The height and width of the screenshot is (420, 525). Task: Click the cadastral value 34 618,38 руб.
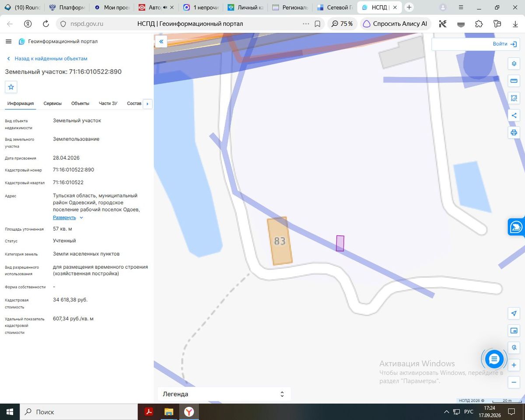tap(70, 300)
